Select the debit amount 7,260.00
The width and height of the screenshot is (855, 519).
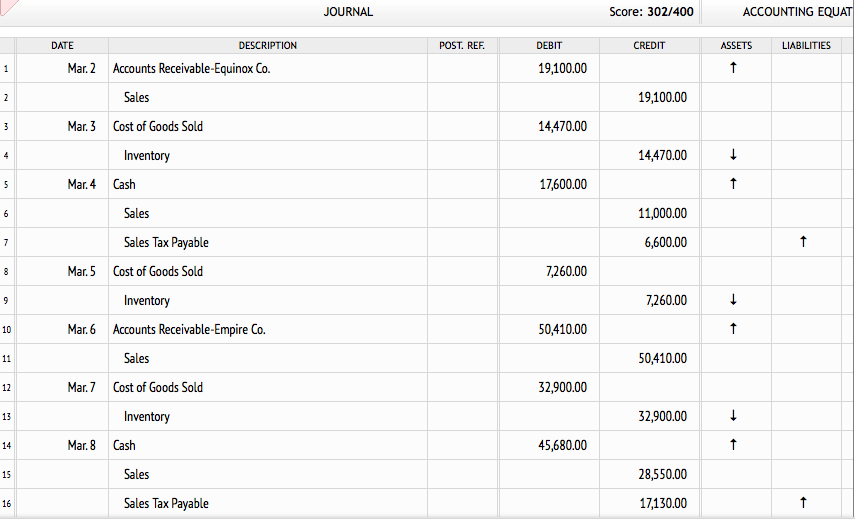coord(567,271)
